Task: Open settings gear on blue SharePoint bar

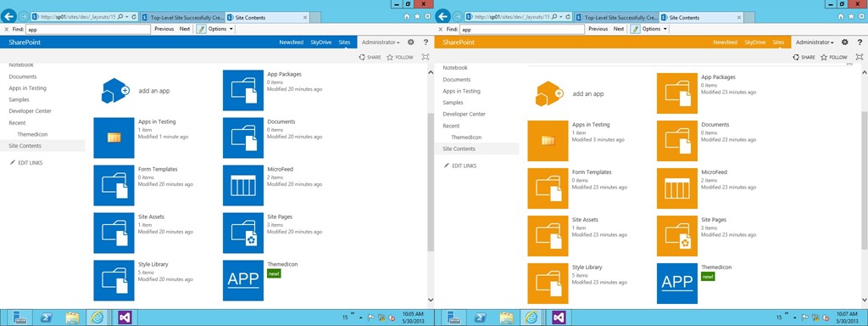Action: (x=411, y=42)
